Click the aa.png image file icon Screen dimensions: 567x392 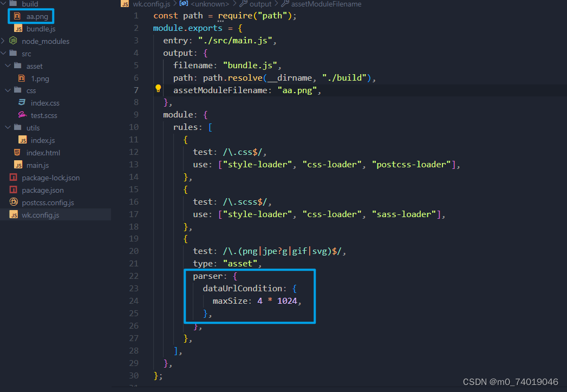tap(18, 16)
